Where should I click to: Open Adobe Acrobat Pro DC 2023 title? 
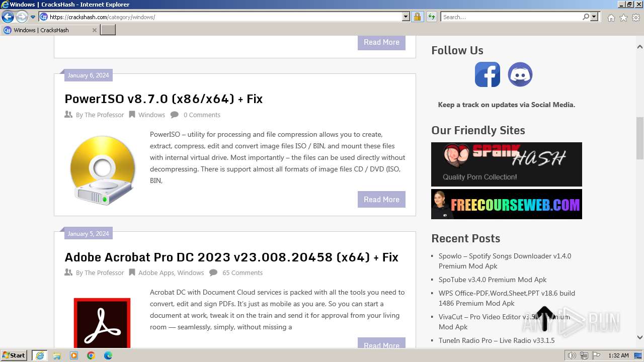pyautogui.click(x=231, y=257)
